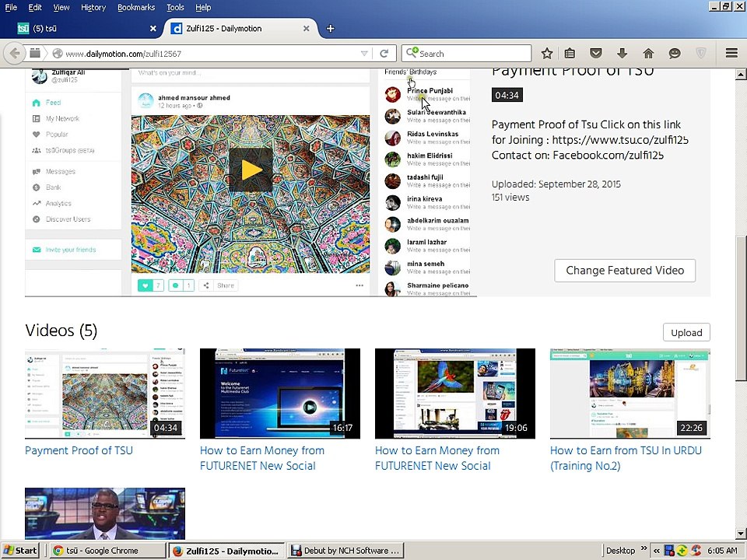Open Firefox hamburger menu
The height and width of the screenshot is (560, 747).
coord(731,53)
